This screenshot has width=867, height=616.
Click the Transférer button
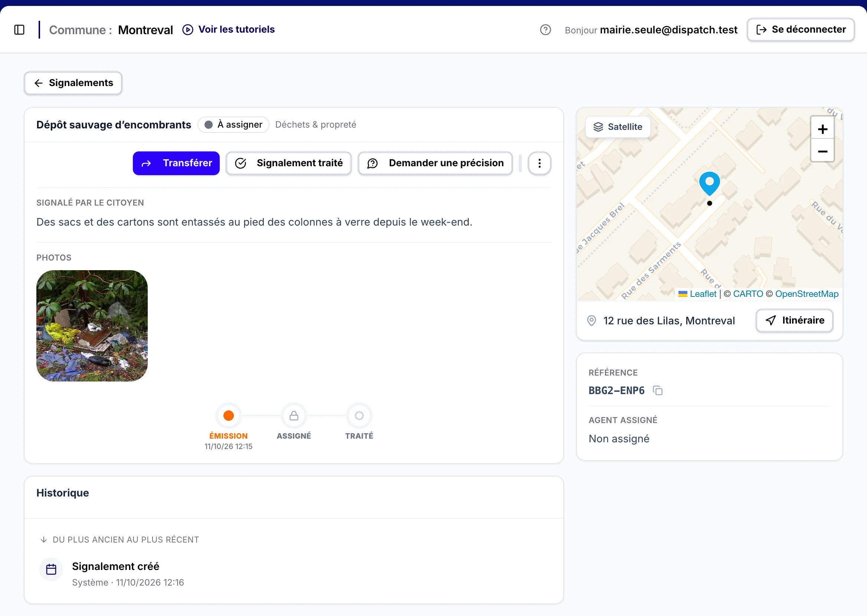[176, 163]
